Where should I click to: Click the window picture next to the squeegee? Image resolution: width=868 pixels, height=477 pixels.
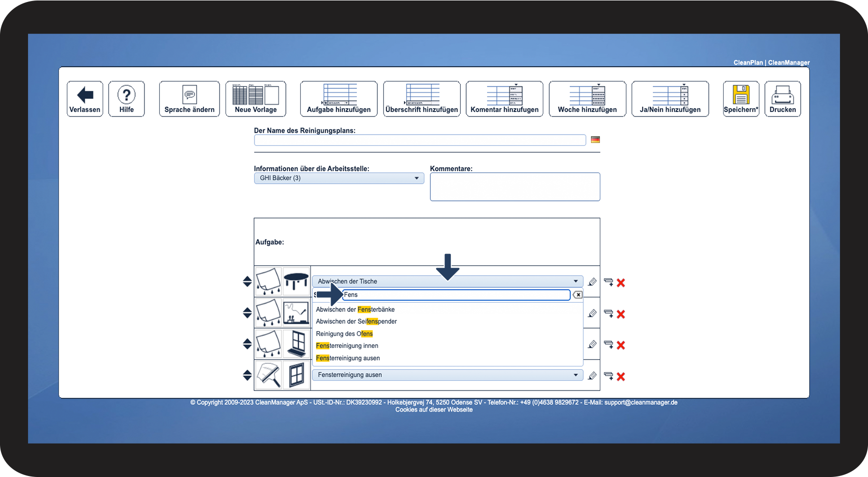click(x=296, y=375)
